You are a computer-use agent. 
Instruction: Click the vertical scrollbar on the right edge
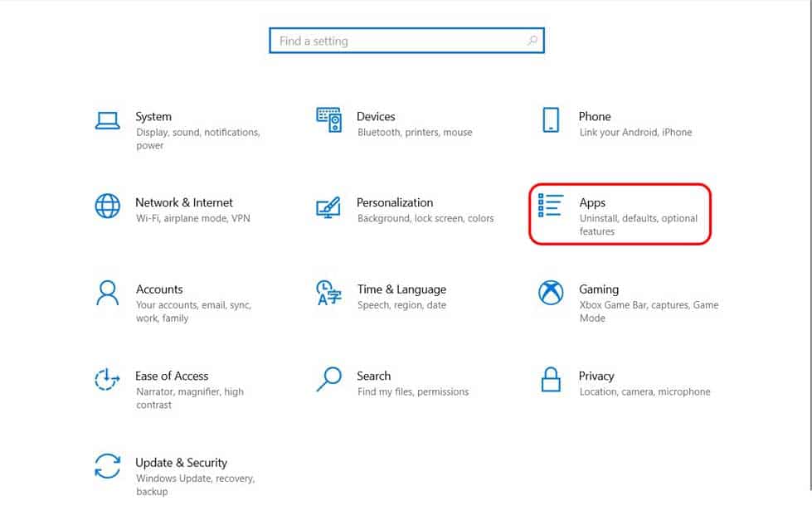click(x=810, y=245)
